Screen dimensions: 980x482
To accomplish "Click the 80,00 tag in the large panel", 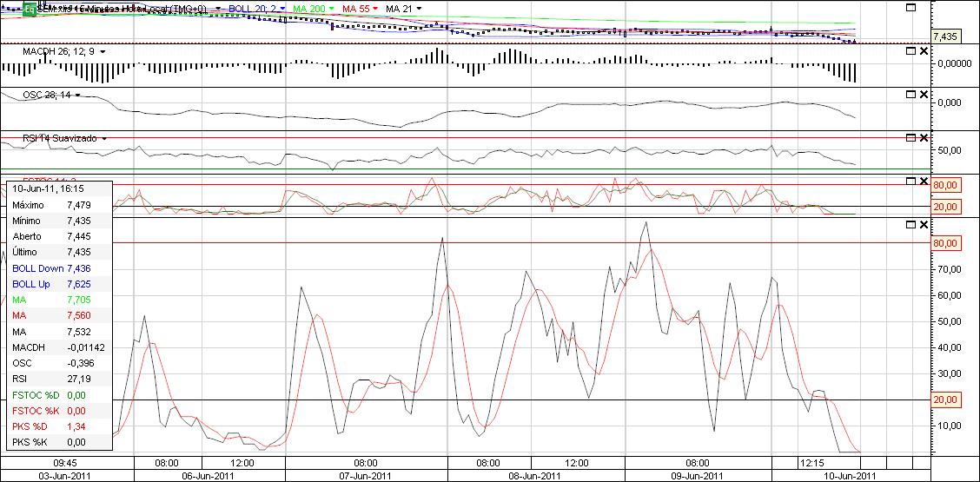I will [x=945, y=243].
